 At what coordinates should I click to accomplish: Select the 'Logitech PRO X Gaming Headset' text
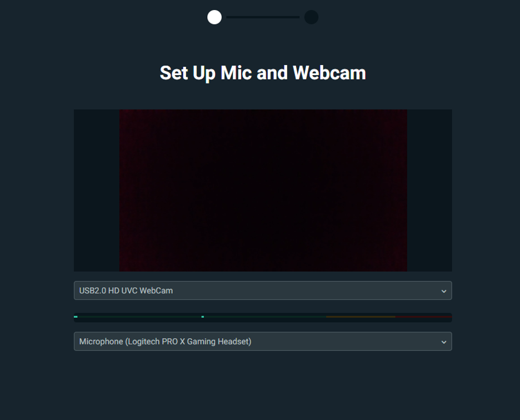click(x=188, y=341)
